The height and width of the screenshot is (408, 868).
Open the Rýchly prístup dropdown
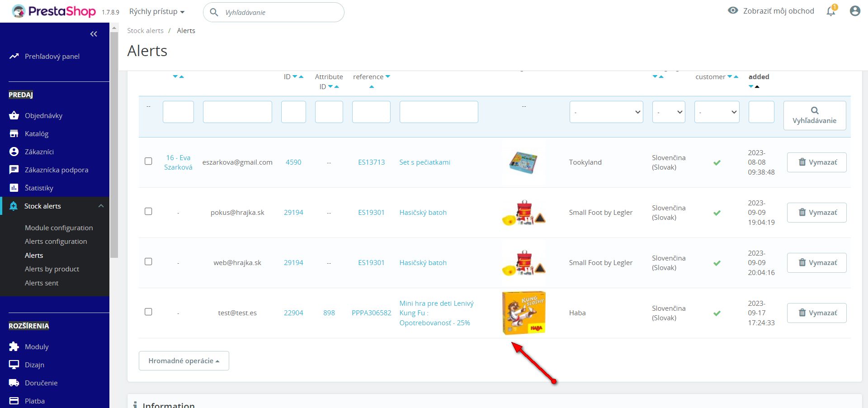[157, 12]
